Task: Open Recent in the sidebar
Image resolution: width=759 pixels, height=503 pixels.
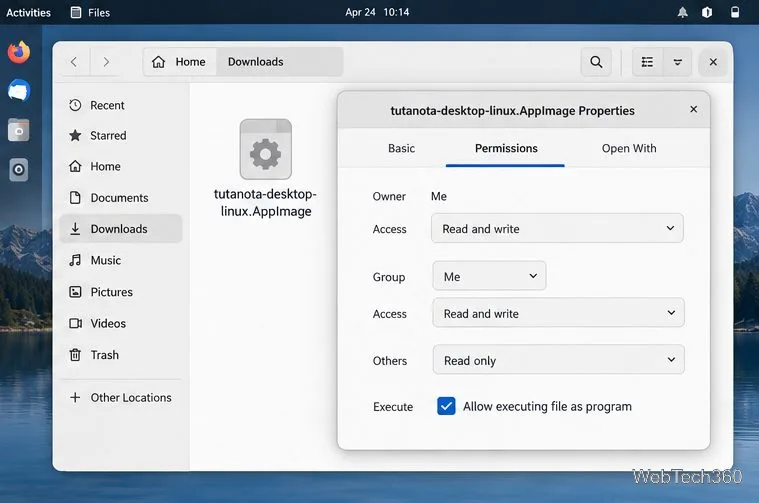Action: pyautogui.click(x=121, y=105)
